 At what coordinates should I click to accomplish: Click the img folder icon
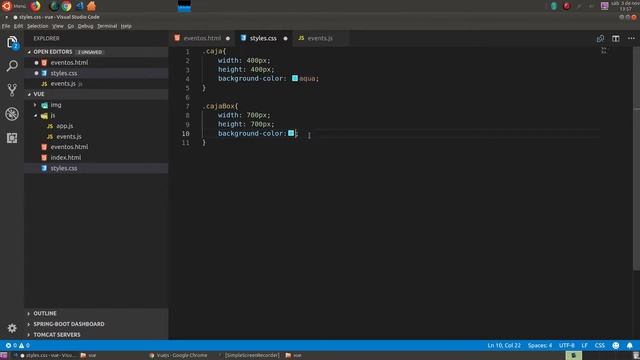44,105
